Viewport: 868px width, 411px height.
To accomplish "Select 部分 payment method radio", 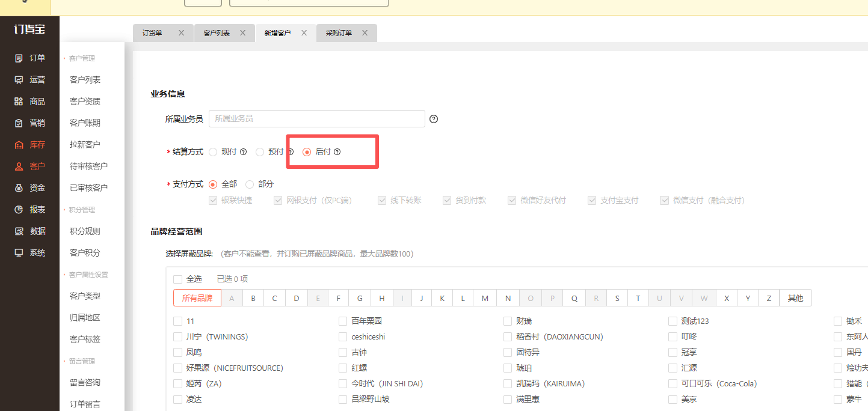I will tap(250, 184).
